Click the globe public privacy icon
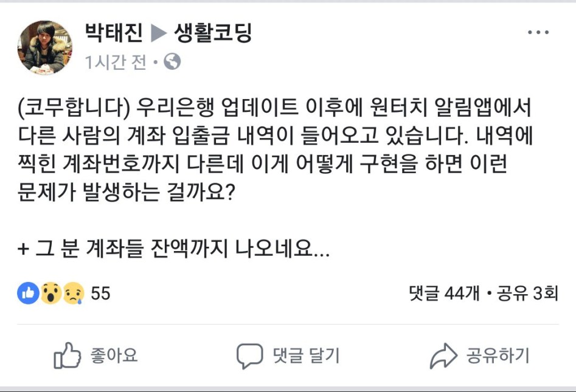Image resolution: width=576 pixels, height=392 pixels. click(172, 61)
